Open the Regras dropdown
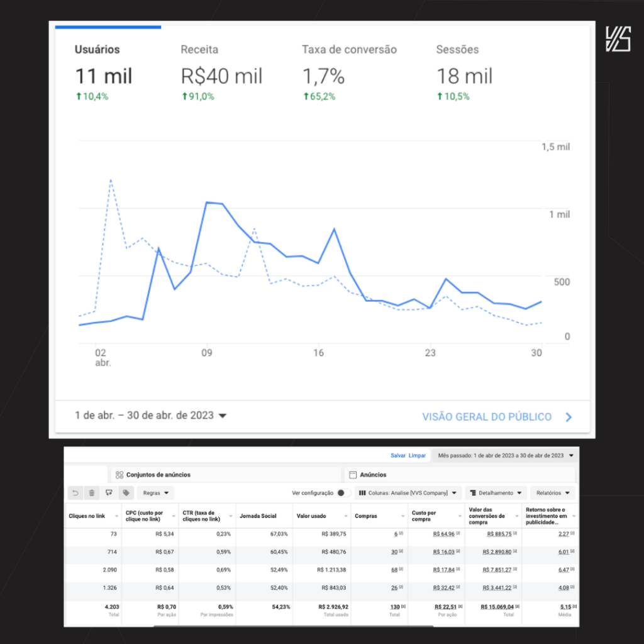 click(155, 493)
